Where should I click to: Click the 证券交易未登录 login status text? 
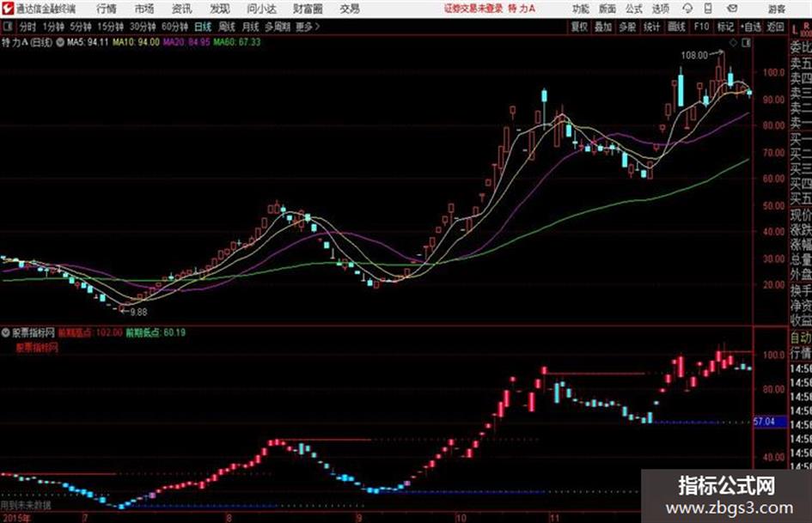pos(473,9)
